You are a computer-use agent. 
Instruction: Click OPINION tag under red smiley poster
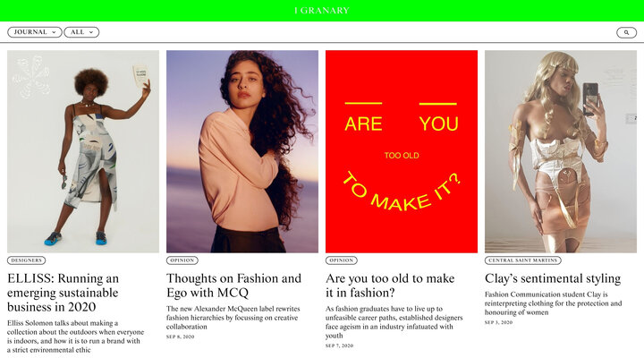(342, 260)
